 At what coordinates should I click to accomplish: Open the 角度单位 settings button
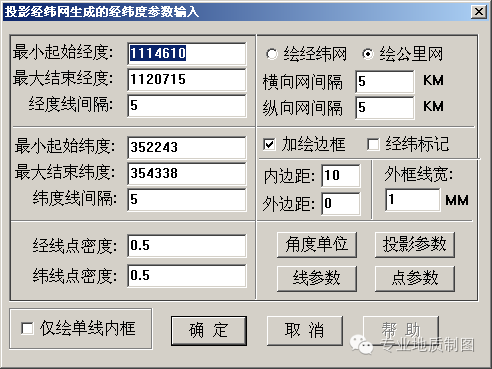[x=317, y=245]
